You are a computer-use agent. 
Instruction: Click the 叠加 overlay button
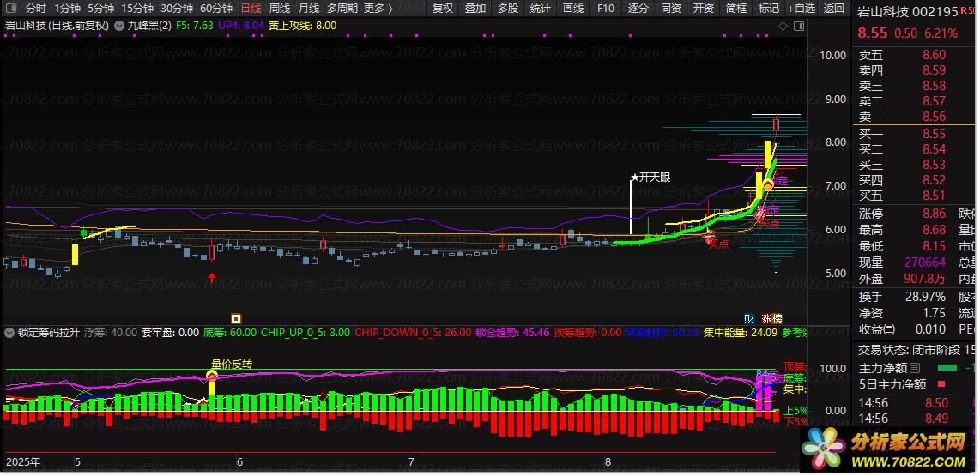pos(475,8)
